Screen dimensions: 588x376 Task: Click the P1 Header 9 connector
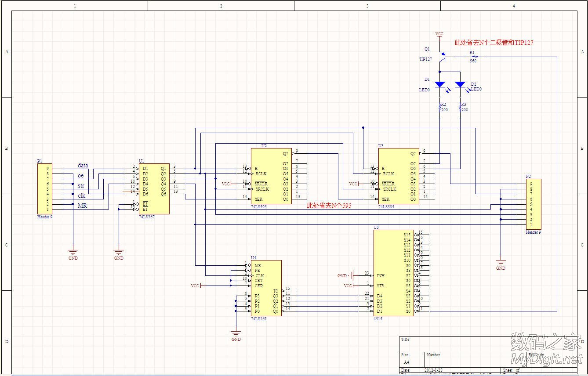pyautogui.click(x=44, y=189)
